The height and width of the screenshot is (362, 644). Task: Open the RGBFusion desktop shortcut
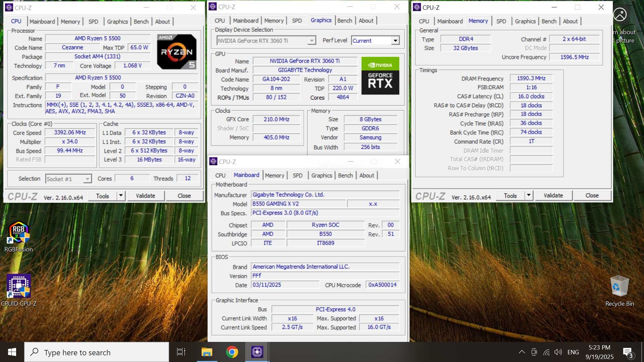pos(19,237)
